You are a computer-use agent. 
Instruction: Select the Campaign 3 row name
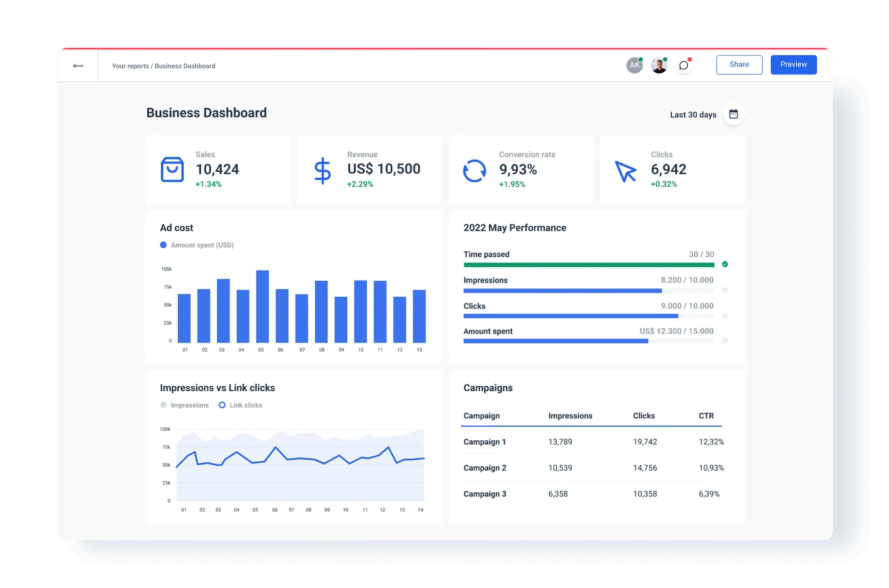click(485, 494)
